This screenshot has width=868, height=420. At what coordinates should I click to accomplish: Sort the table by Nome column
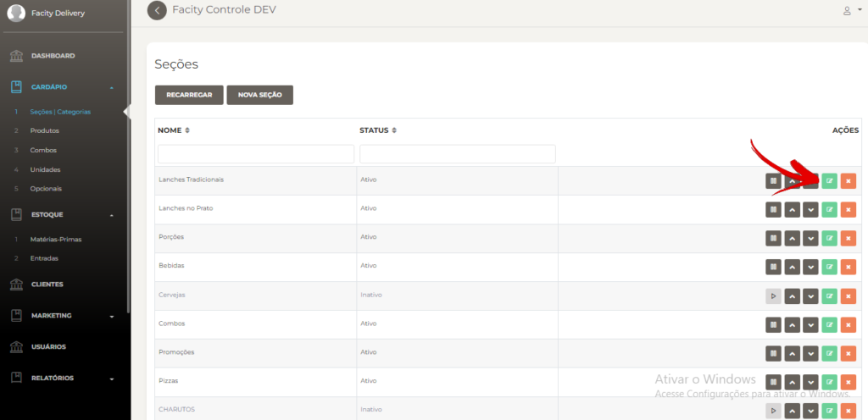pyautogui.click(x=174, y=130)
